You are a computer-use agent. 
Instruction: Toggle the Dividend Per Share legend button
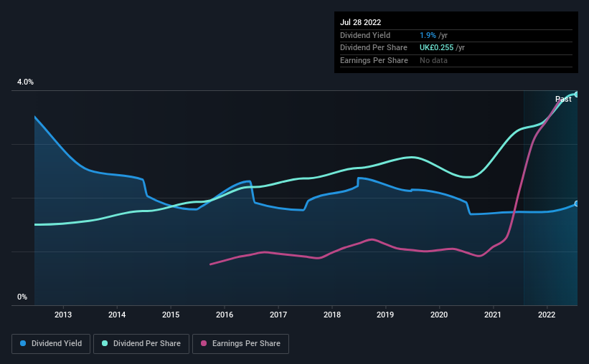[x=141, y=344]
